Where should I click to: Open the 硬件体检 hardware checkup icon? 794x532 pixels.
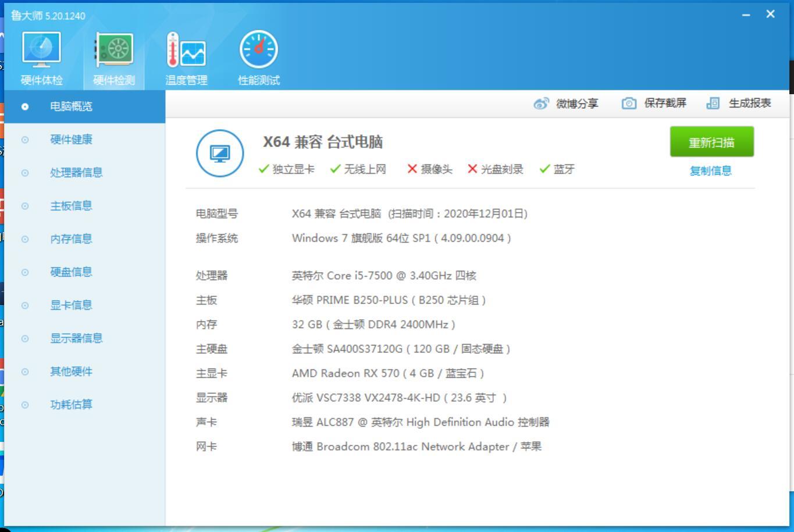pyautogui.click(x=41, y=50)
